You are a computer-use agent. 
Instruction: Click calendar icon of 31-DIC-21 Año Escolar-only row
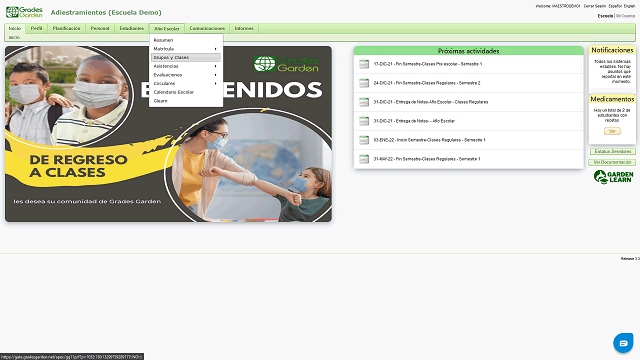[x=364, y=121]
